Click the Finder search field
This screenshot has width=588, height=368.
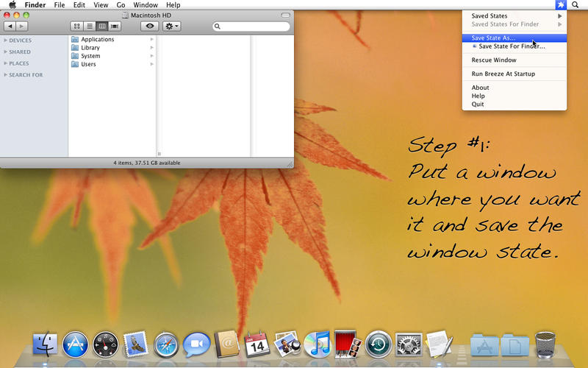coord(254,26)
